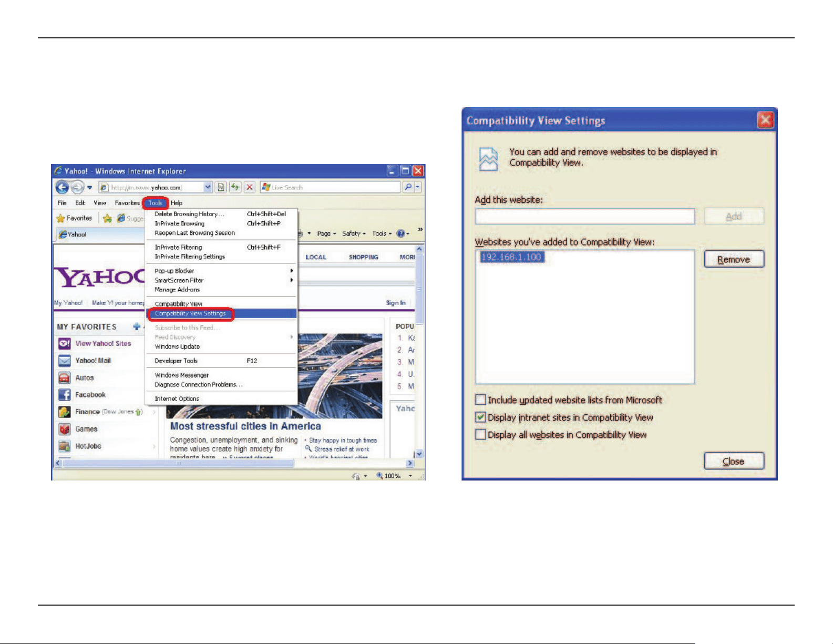Choose Developer Tools in Tools menu
This screenshot has height=644, width=833.
coord(221,361)
